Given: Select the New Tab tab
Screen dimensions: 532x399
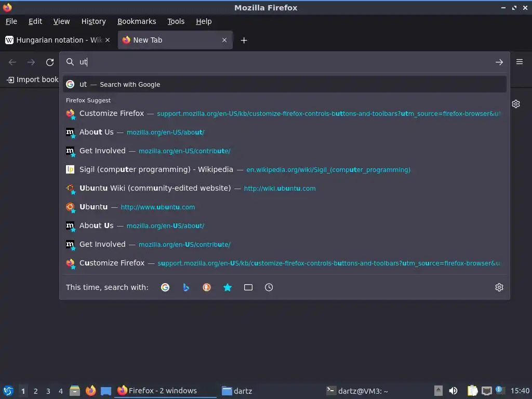Looking at the screenshot, I should click(x=175, y=40).
